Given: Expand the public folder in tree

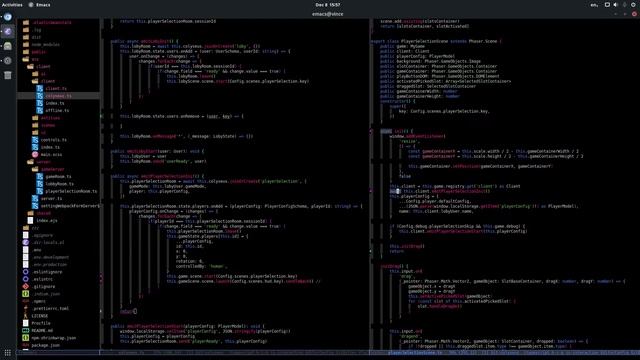Looking at the screenshot, I should tap(34, 52).
